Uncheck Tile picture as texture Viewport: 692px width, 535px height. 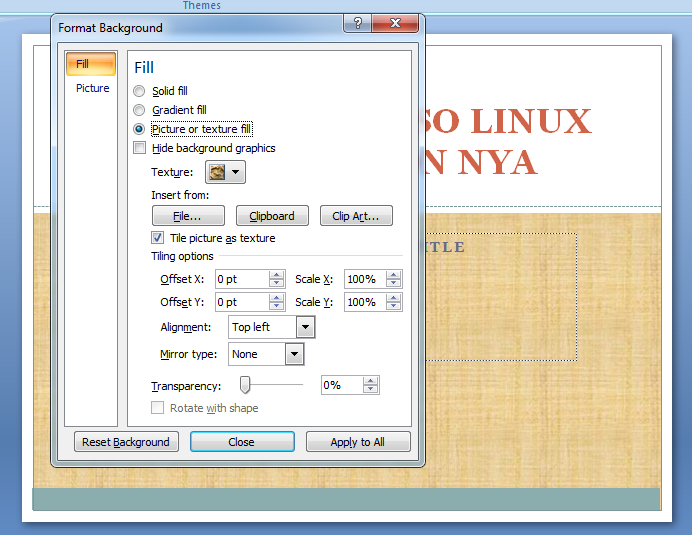[158, 238]
